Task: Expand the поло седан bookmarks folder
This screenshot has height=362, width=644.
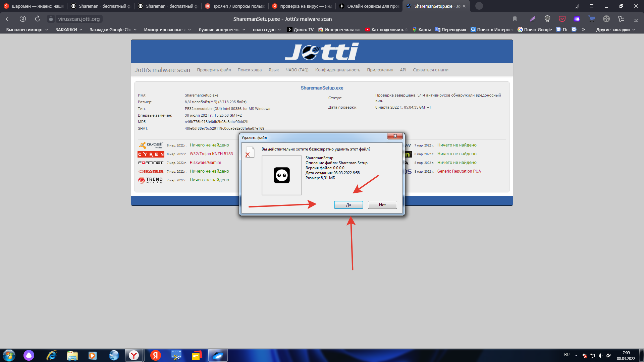Action: pyautogui.click(x=267, y=29)
